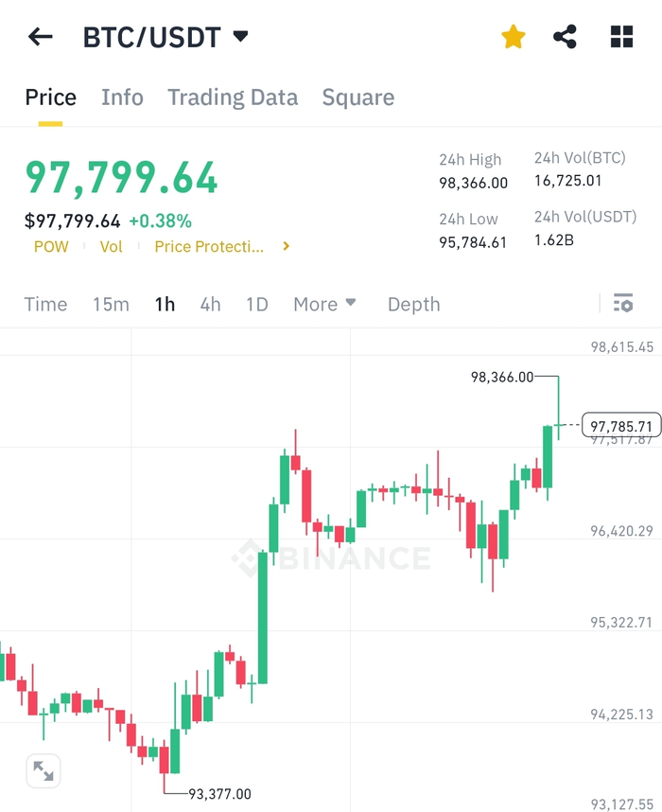Tap the Price Protection tag
Screen dimensions: 662x812
[209, 246]
